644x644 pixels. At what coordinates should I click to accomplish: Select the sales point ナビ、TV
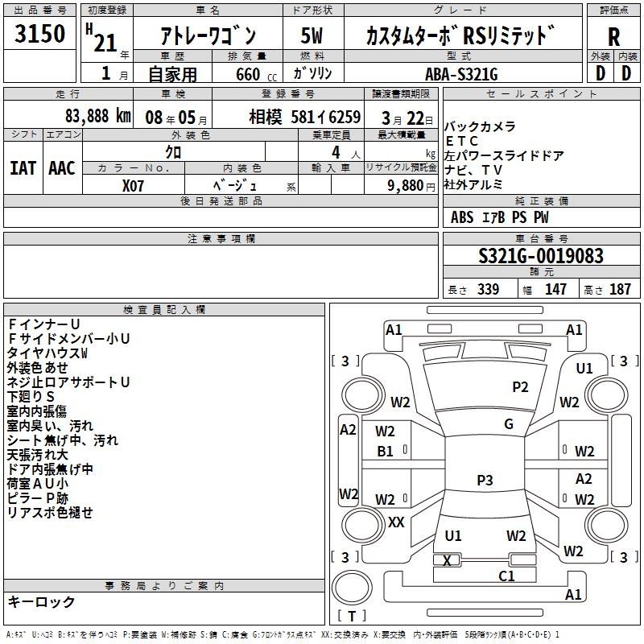[x=473, y=170]
